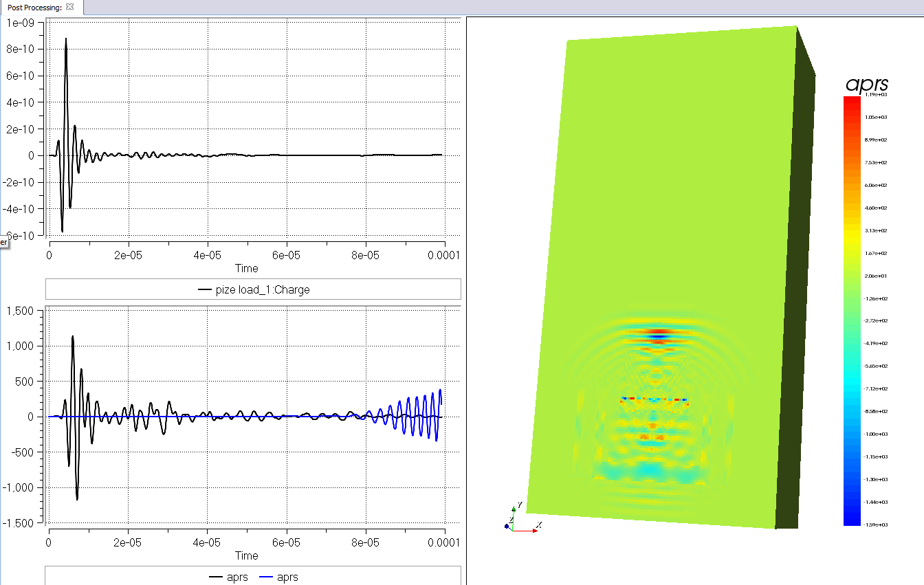Click the 'Time' axis label of the top chart

[x=246, y=269]
